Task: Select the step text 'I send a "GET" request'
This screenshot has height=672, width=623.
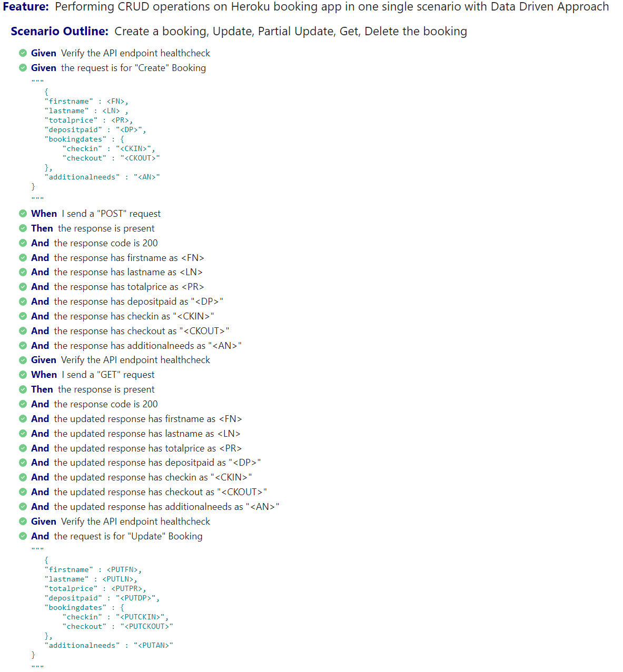Action: point(108,375)
